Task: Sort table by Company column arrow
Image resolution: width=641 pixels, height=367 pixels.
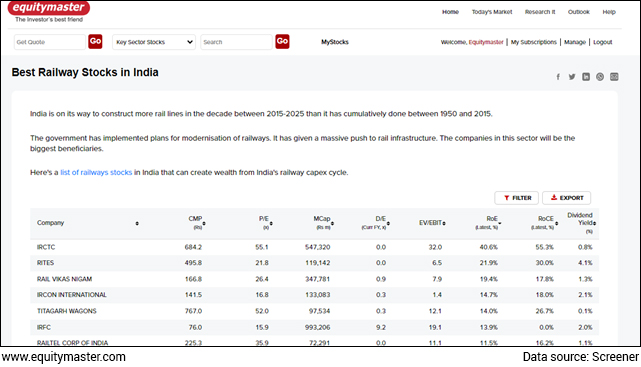Action: [137, 223]
